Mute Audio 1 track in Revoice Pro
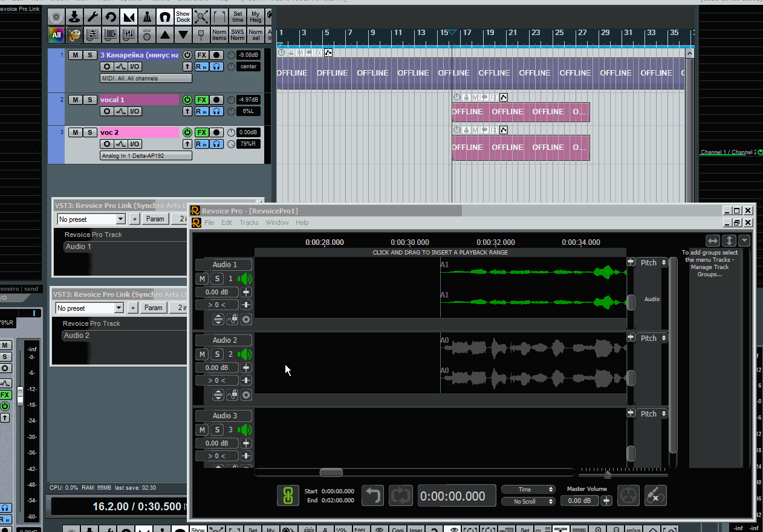763x532 pixels. coord(202,279)
